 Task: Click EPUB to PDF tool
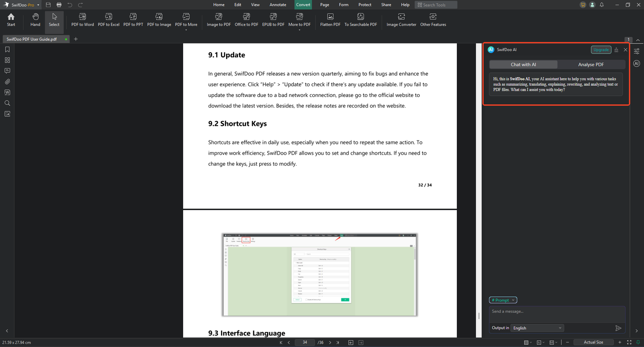pyautogui.click(x=273, y=20)
